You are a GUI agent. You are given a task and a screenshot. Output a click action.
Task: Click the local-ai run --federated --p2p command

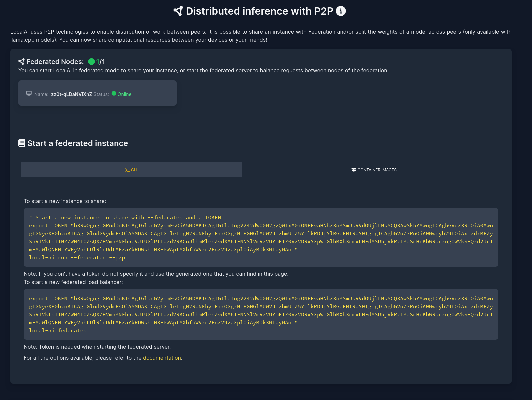pos(77,258)
